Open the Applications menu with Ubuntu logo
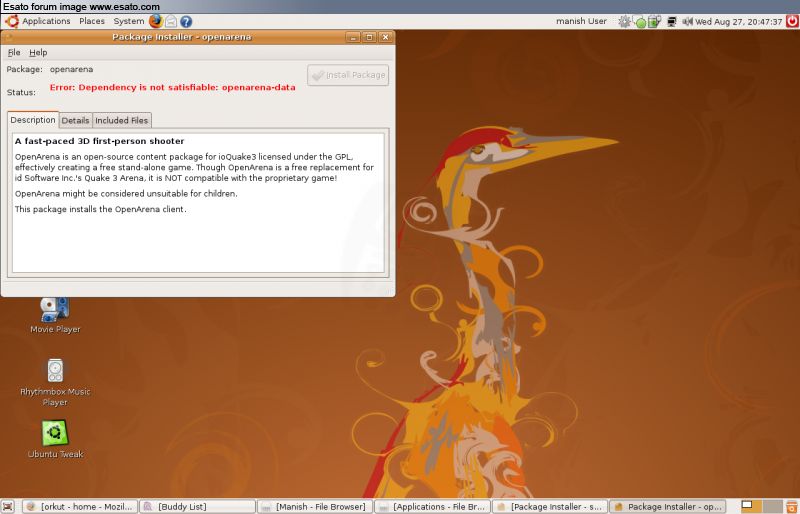The width and height of the screenshot is (800, 514). pos(38,21)
